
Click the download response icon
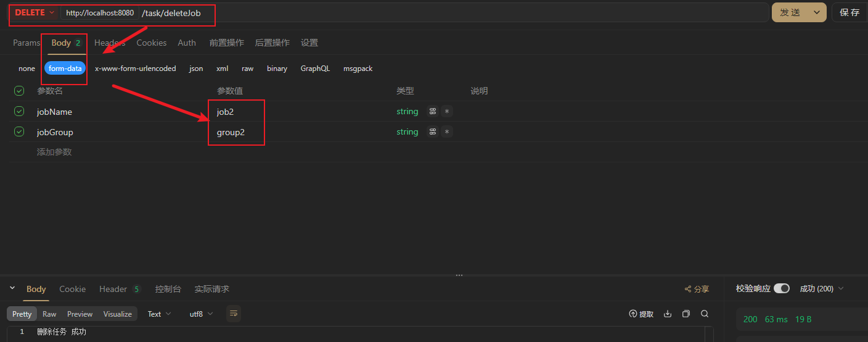click(x=667, y=314)
